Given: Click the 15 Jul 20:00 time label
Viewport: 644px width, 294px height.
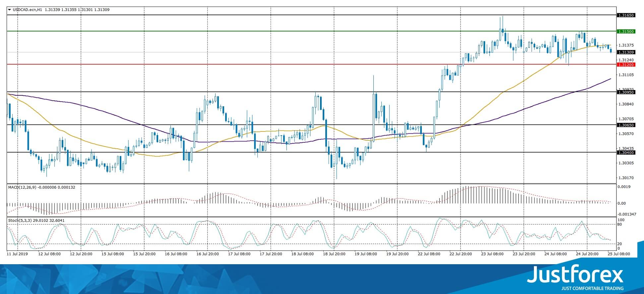Looking at the screenshot, I should click(x=144, y=254).
